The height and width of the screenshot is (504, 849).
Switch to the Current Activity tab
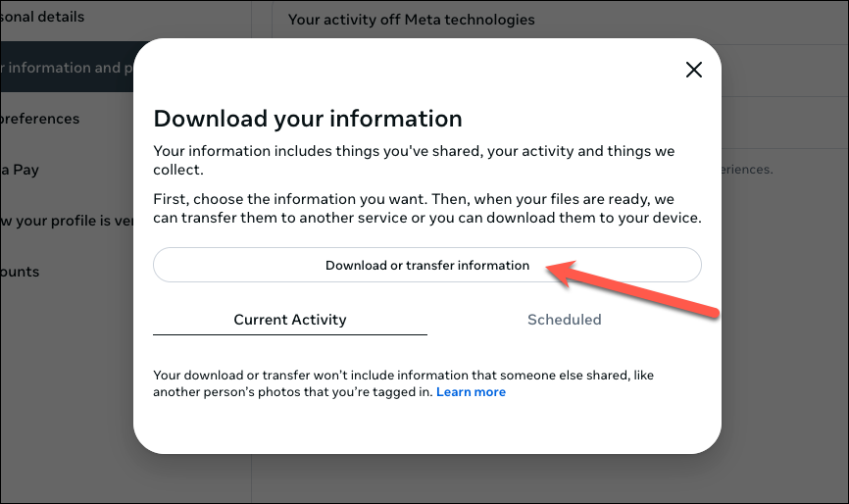[x=290, y=320]
